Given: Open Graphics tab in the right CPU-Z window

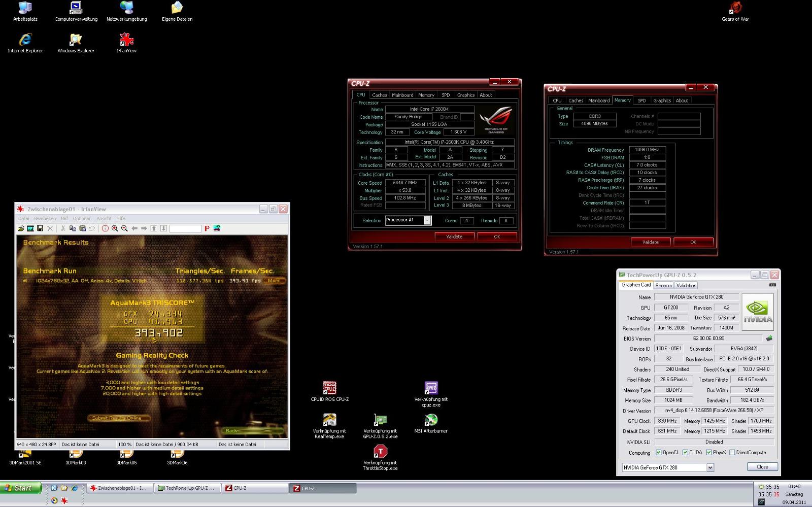Looking at the screenshot, I should pyautogui.click(x=662, y=100).
